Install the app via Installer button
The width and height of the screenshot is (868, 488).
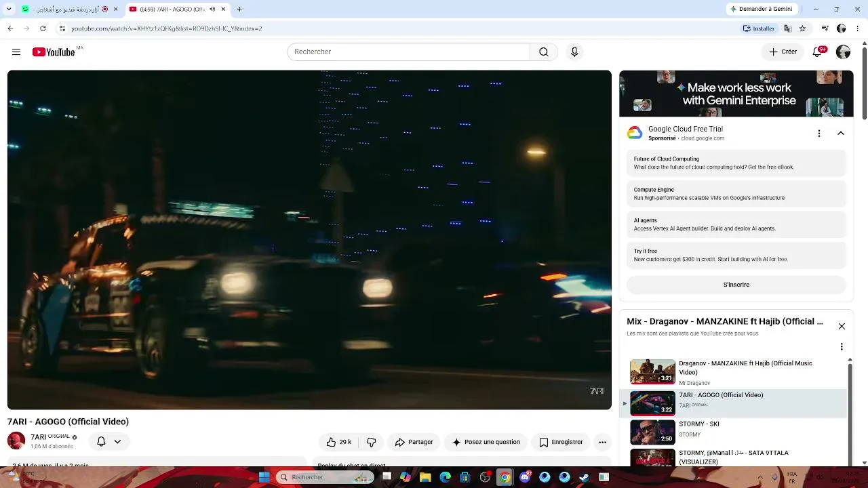pos(759,28)
